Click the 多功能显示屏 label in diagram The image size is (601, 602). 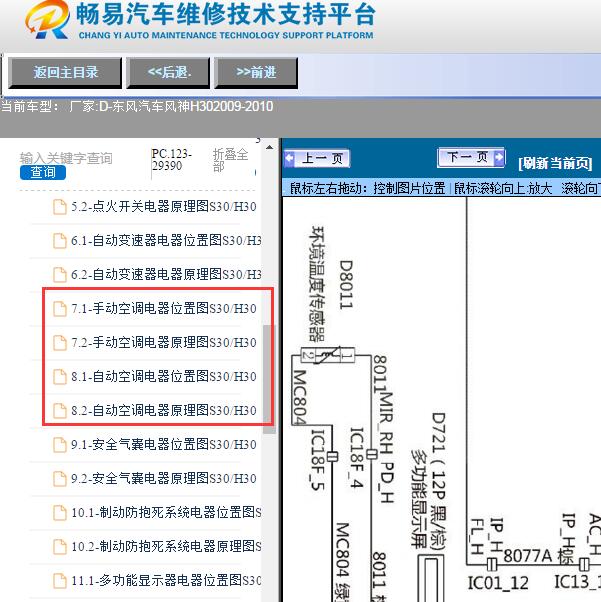[419, 498]
